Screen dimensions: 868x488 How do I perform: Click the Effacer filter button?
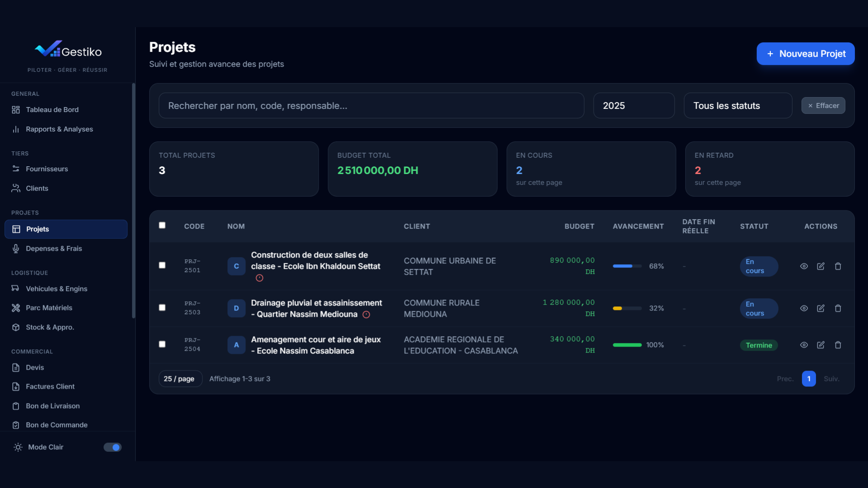pyautogui.click(x=823, y=106)
